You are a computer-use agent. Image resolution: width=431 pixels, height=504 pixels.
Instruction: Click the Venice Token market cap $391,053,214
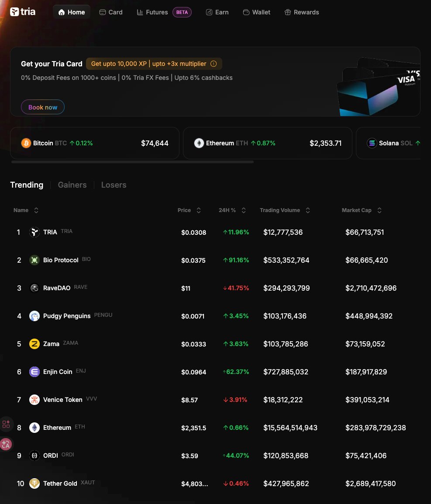pyautogui.click(x=367, y=400)
